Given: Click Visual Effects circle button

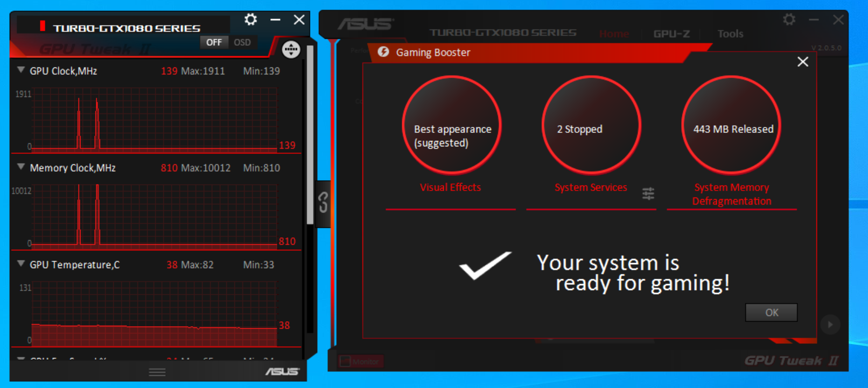Looking at the screenshot, I should coord(452,125).
